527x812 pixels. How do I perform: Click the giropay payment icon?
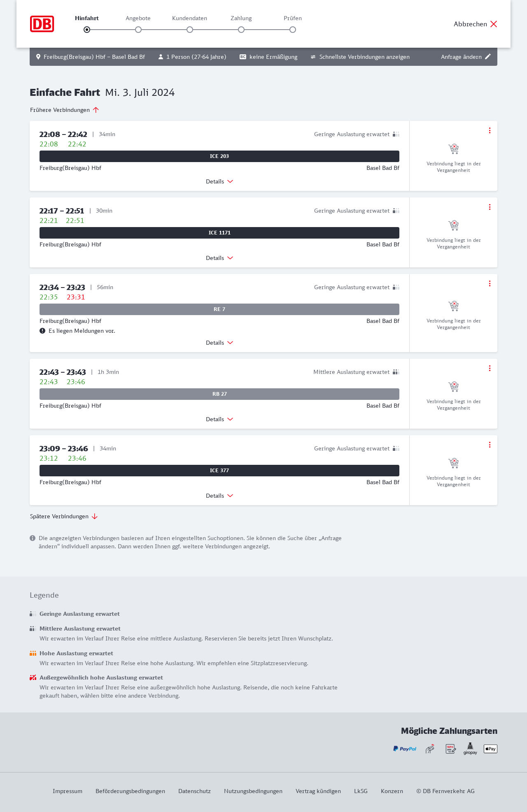[470, 749]
